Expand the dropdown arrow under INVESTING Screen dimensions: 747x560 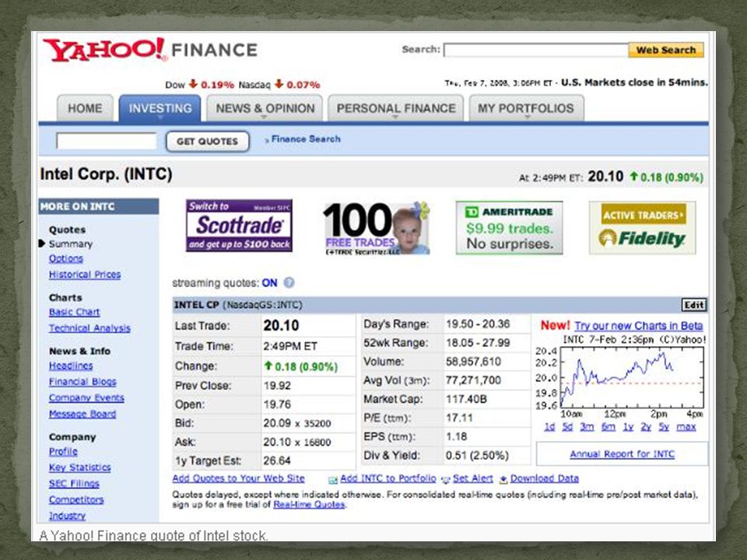click(x=160, y=117)
